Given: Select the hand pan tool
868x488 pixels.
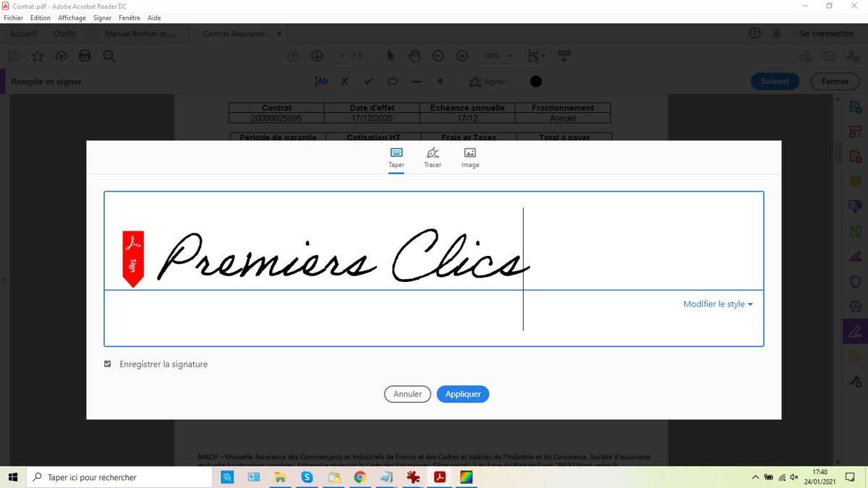Looking at the screenshot, I should pyautogui.click(x=414, y=56).
